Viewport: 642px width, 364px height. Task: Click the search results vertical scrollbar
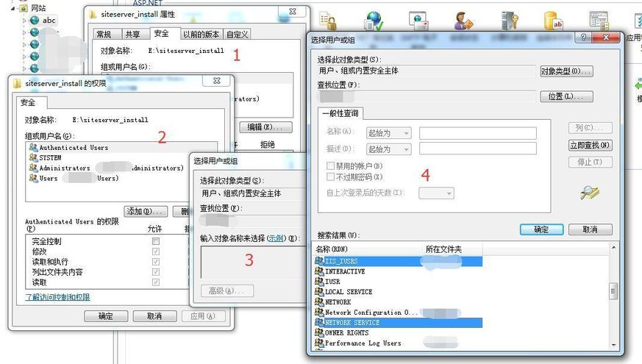pos(613,291)
